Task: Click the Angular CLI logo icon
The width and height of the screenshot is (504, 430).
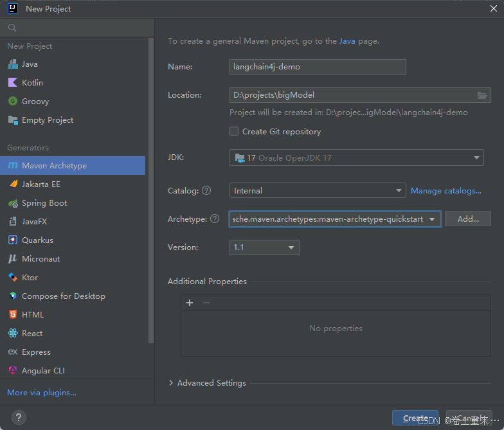Action: coord(13,370)
